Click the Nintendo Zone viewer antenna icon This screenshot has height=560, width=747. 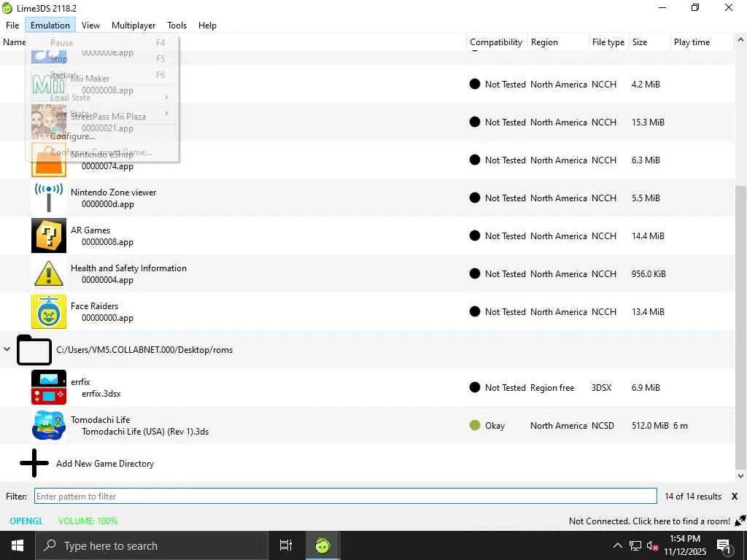49,198
